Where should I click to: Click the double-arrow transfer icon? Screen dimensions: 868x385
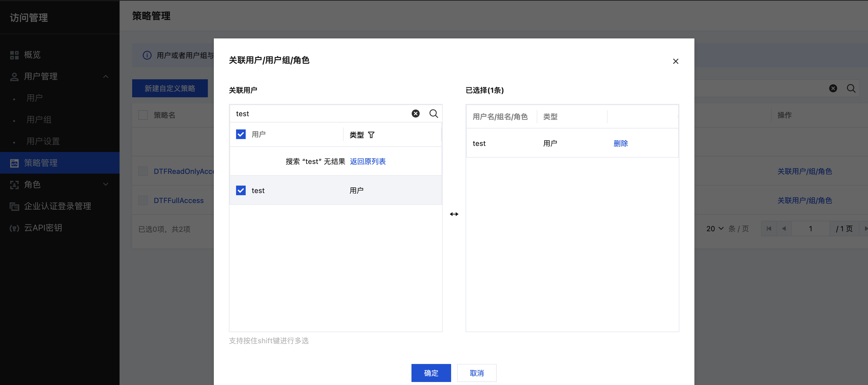coord(454,214)
